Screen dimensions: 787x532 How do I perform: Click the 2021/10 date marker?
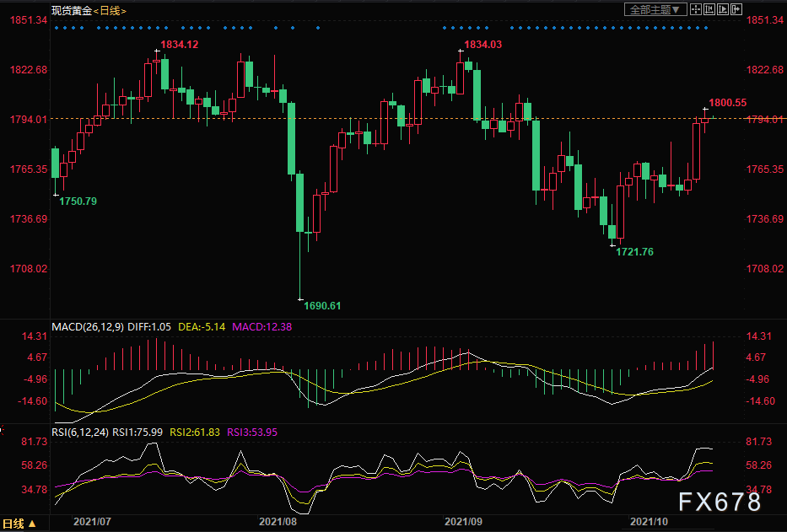[649, 521]
